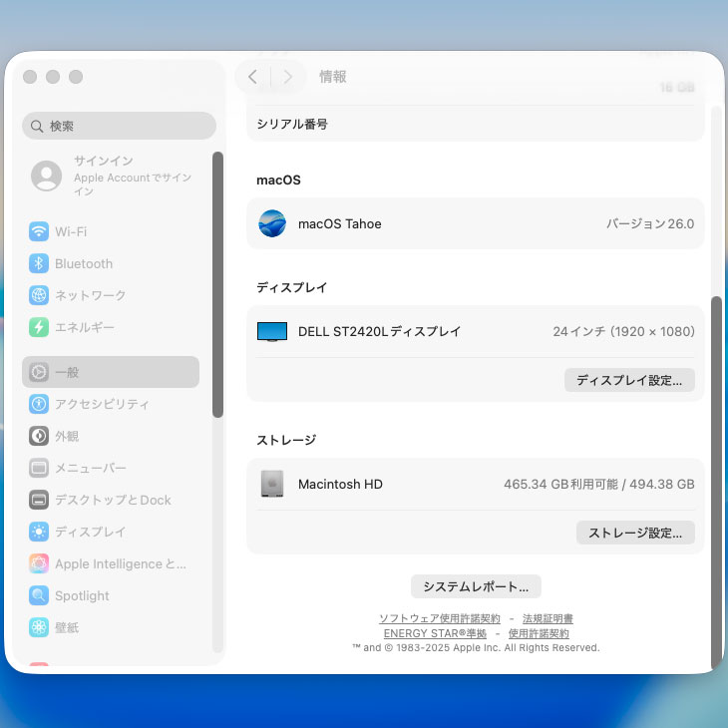Open ソフトウェア使用許諾契約 link
This screenshot has height=728, width=728.
click(440, 619)
